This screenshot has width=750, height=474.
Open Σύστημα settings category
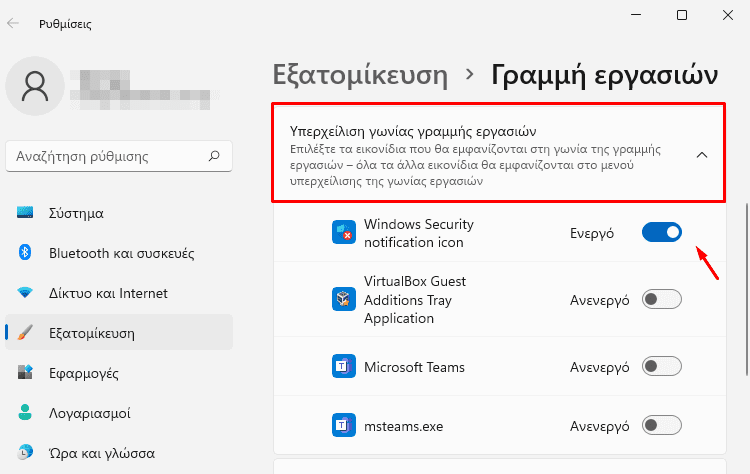[76, 213]
